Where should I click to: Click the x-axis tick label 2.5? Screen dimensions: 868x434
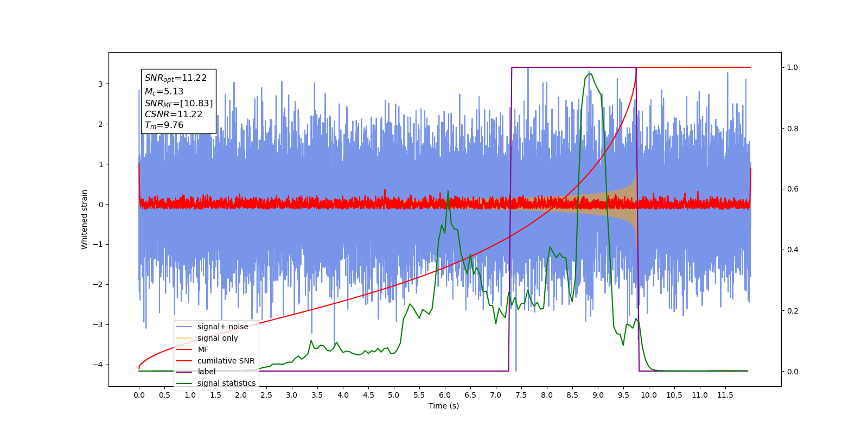266,395
